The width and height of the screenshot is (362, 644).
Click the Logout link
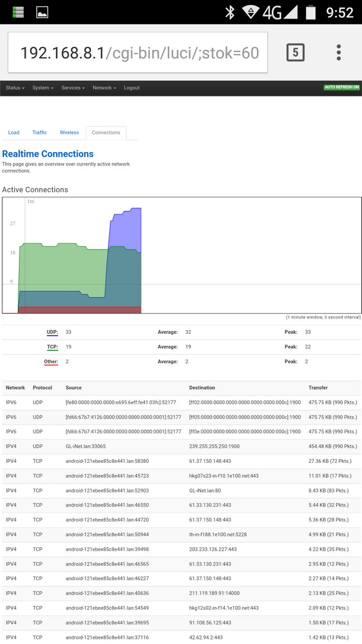(132, 88)
